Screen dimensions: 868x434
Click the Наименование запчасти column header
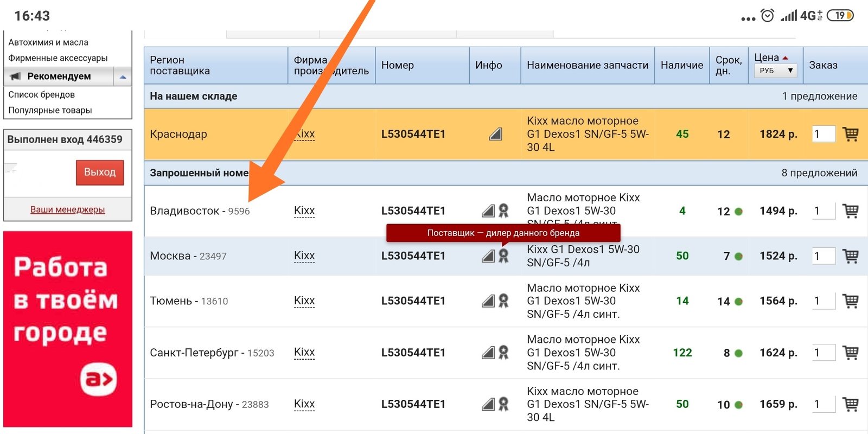(x=588, y=65)
